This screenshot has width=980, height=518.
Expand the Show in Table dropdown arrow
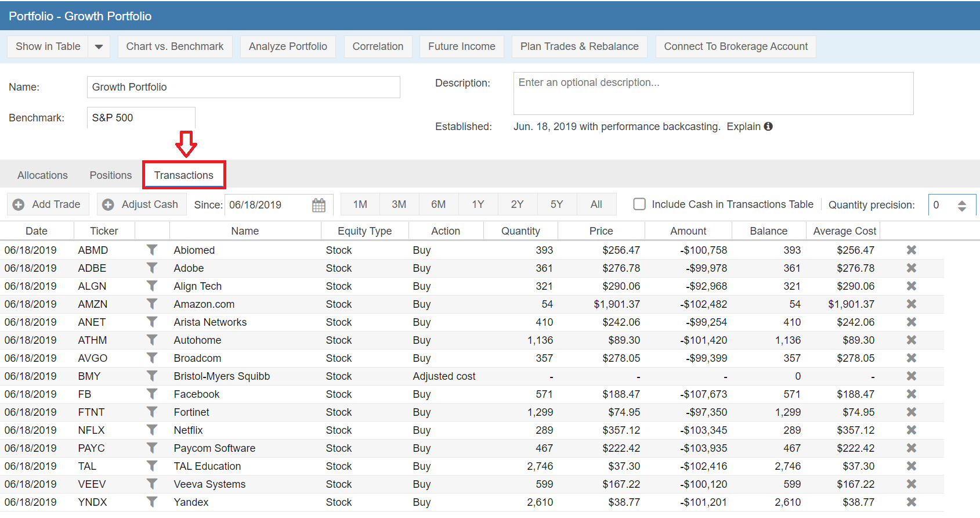[x=99, y=47]
